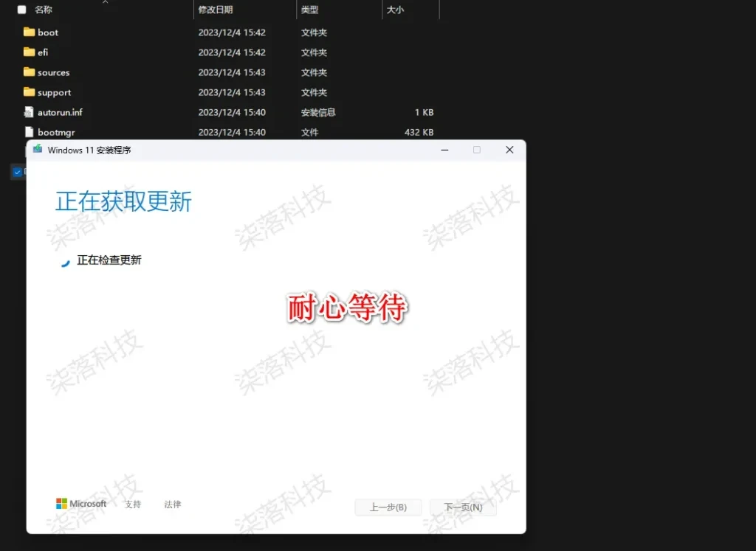Click the 下一页(N) button
The width and height of the screenshot is (756, 551).
coord(463,507)
